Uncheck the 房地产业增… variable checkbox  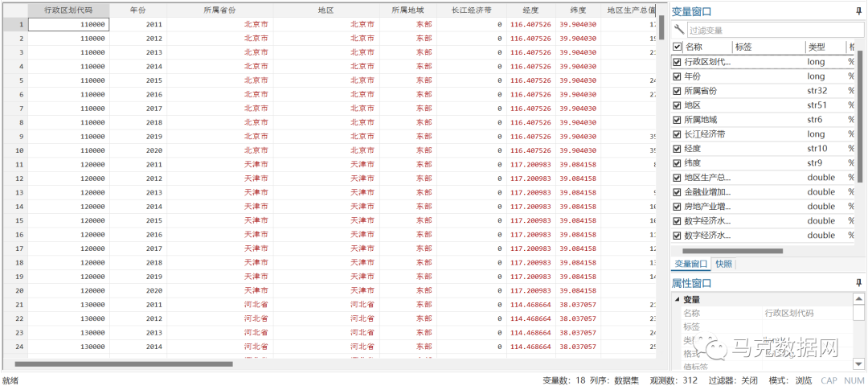tap(677, 207)
